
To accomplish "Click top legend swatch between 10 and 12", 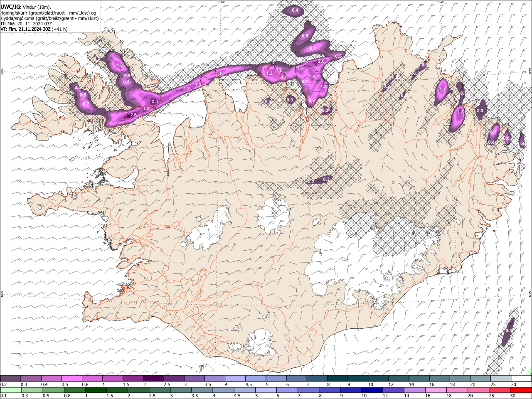I will (x=378, y=378).
